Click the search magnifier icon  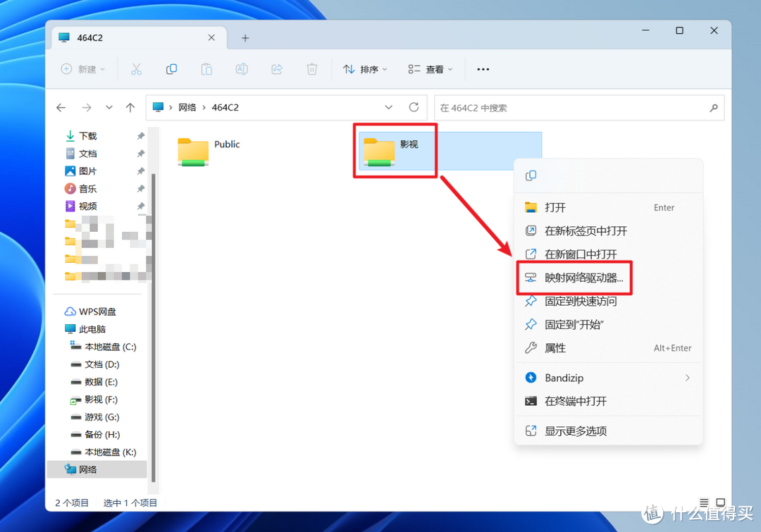713,108
